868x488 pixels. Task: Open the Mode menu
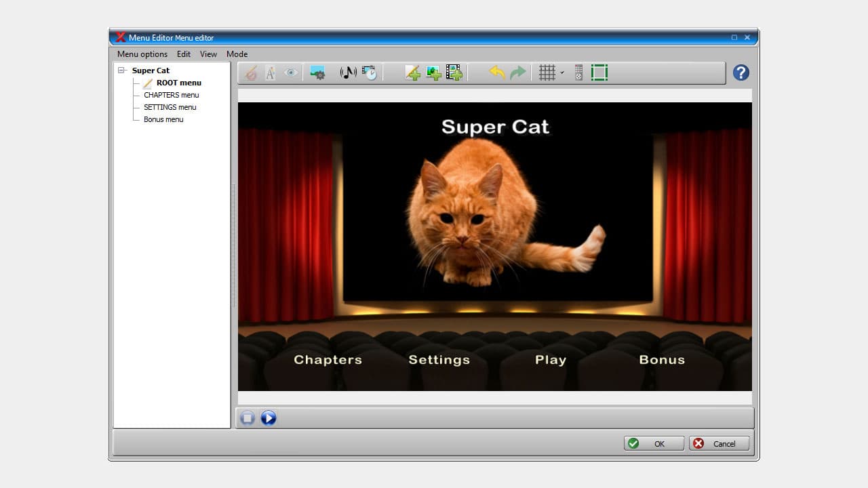[237, 54]
